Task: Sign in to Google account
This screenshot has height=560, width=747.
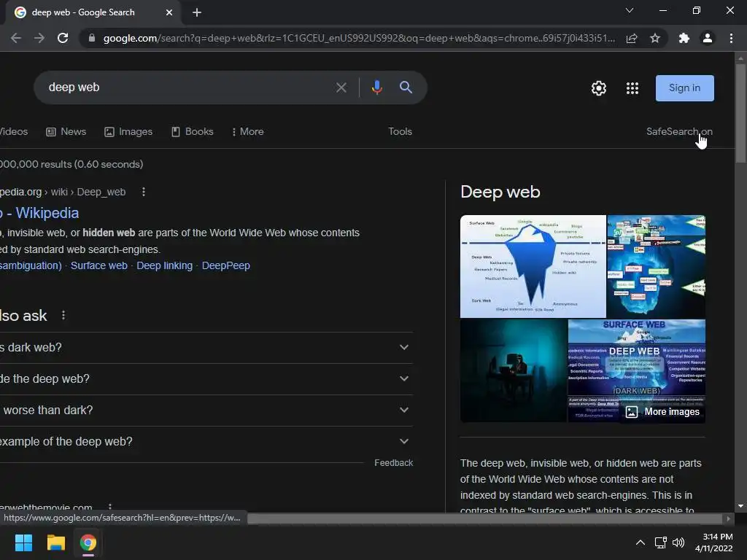Action: [684, 88]
